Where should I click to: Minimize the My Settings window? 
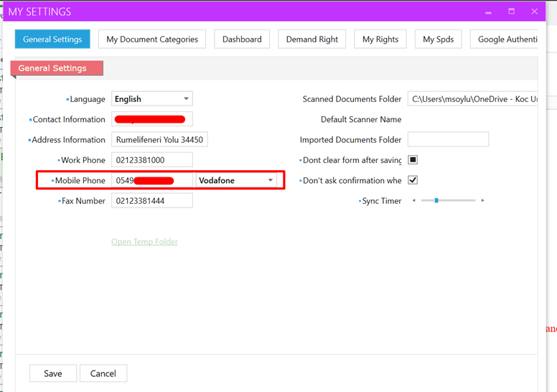click(x=489, y=12)
